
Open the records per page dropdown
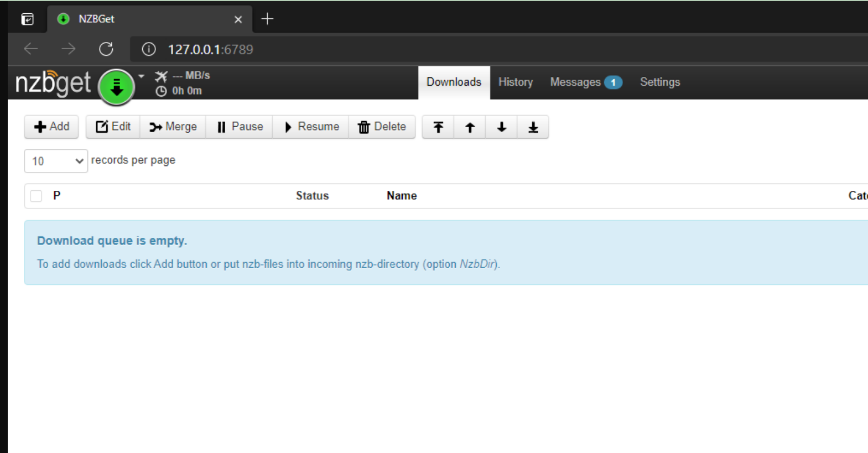pyautogui.click(x=56, y=161)
